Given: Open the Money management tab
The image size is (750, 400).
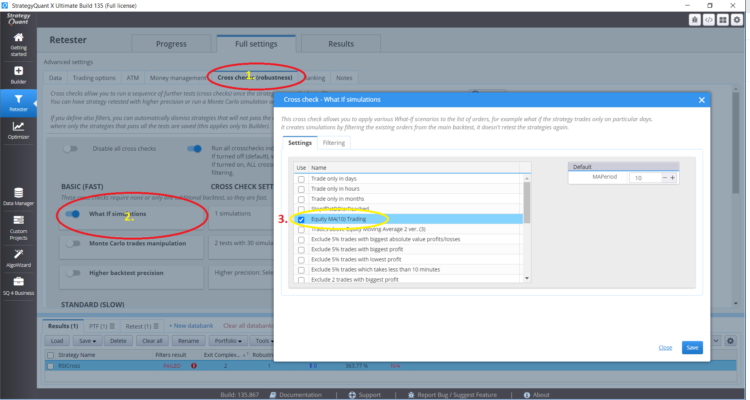Looking at the screenshot, I should (x=177, y=78).
